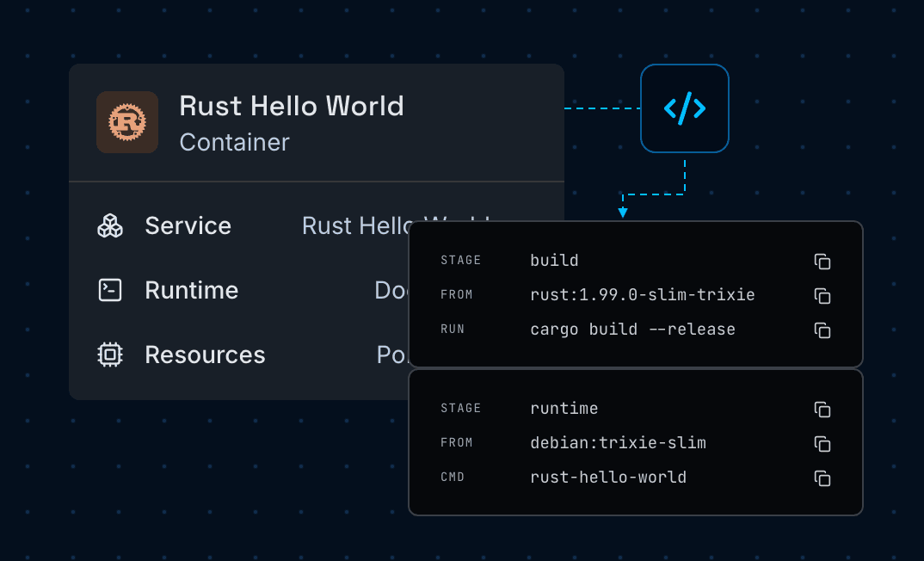Click the FROM label beside debian:trixie-slim
924x561 pixels.
[457, 442]
